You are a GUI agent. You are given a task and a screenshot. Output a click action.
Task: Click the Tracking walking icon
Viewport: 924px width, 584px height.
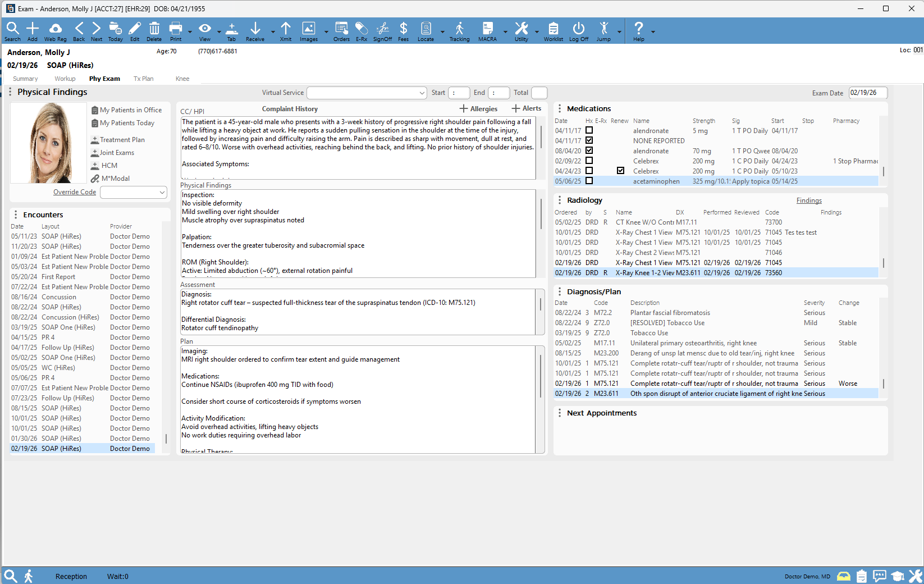click(460, 31)
